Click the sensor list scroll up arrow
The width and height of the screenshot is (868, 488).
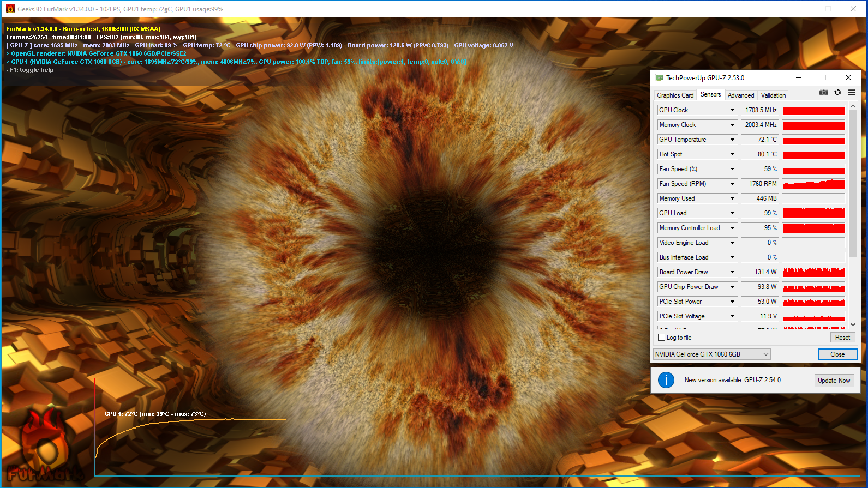coord(853,106)
